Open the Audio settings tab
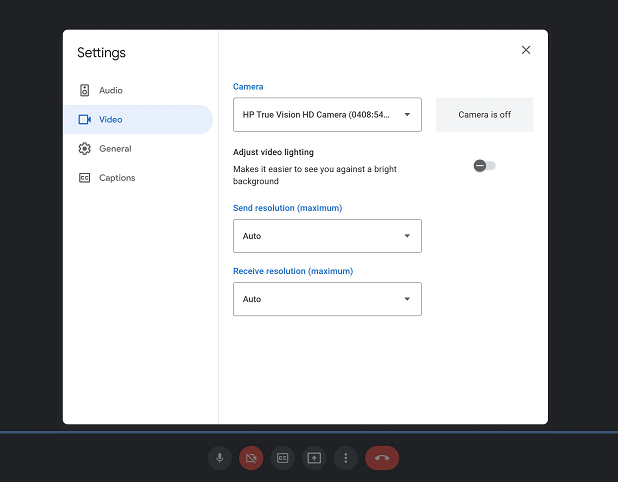 tap(138, 90)
